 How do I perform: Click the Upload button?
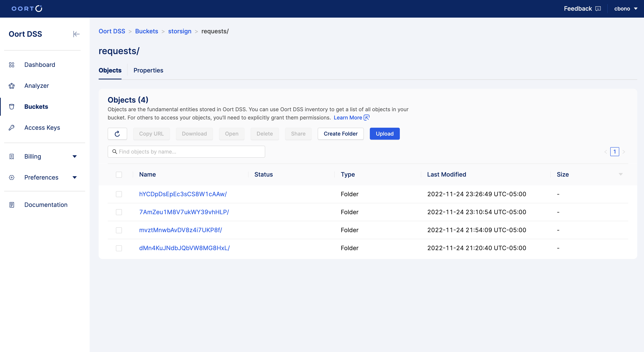click(x=384, y=134)
